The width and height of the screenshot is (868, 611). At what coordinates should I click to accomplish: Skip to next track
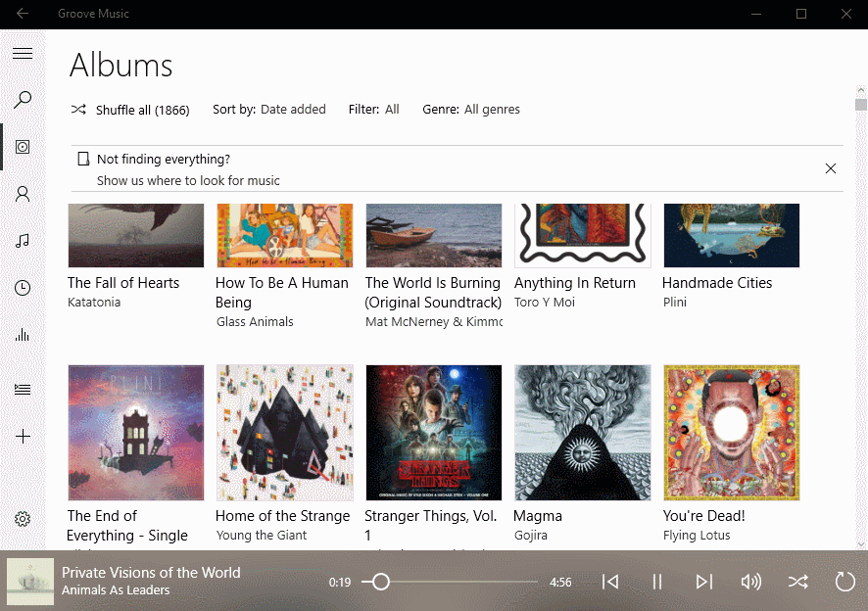coord(704,582)
